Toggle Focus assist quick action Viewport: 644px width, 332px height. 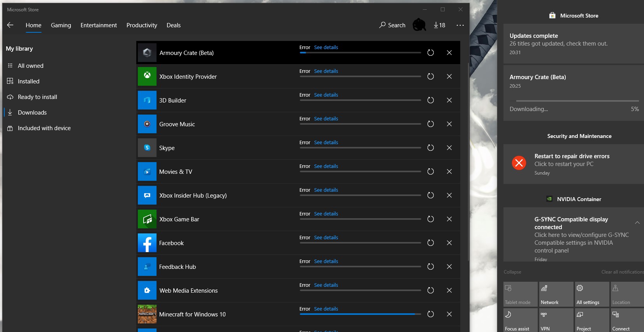(x=520, y=320)
